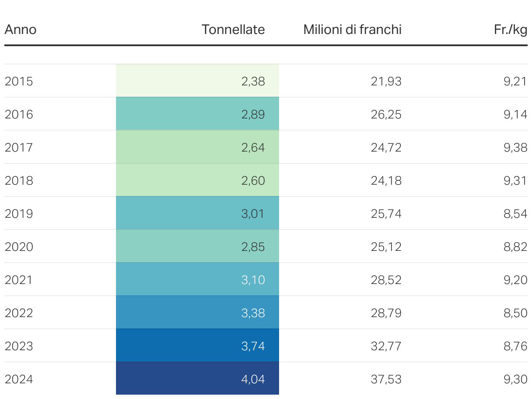Click the 8,82 Fr./kg value
The width and height of the screenshot is (532, 399).
point(515,247)
